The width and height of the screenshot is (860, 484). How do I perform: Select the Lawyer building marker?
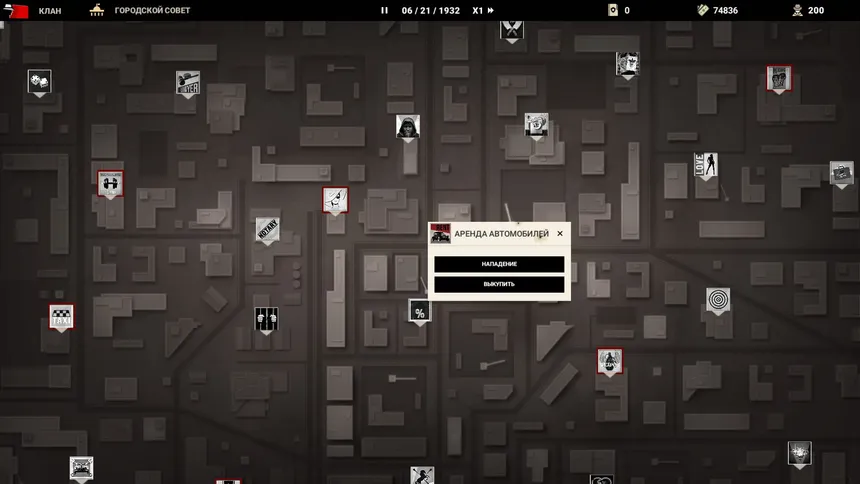tap(188, 83)
